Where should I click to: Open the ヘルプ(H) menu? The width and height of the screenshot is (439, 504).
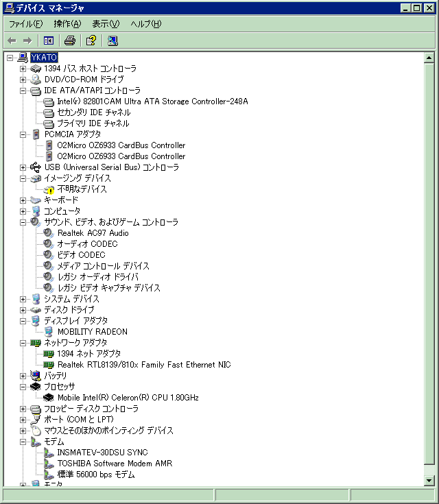(146, 24)
